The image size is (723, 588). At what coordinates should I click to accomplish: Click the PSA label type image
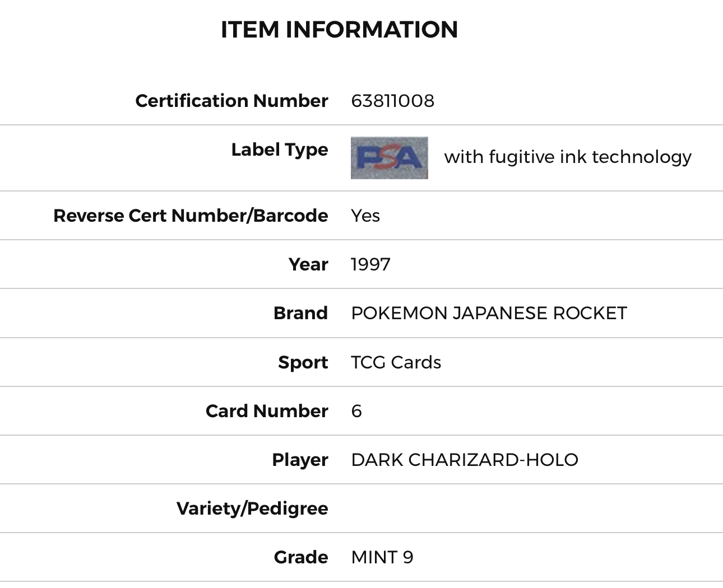[x=389, y=158]
